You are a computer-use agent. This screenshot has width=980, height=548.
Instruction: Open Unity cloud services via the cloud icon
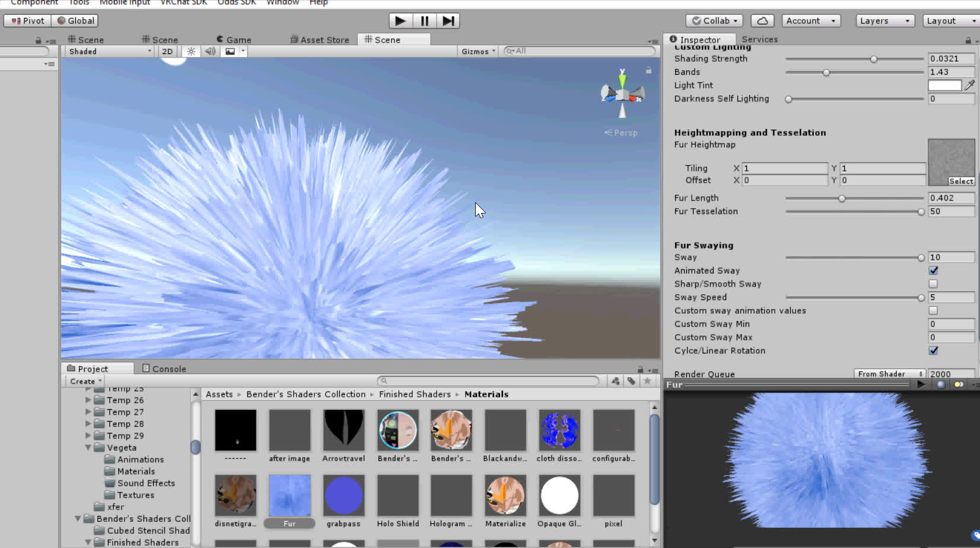click(762, 20)
